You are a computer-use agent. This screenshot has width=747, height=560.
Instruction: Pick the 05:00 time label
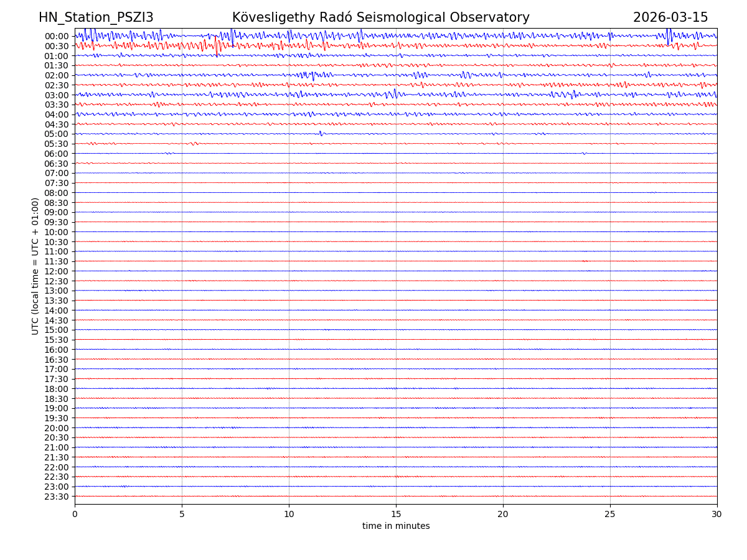56,134
